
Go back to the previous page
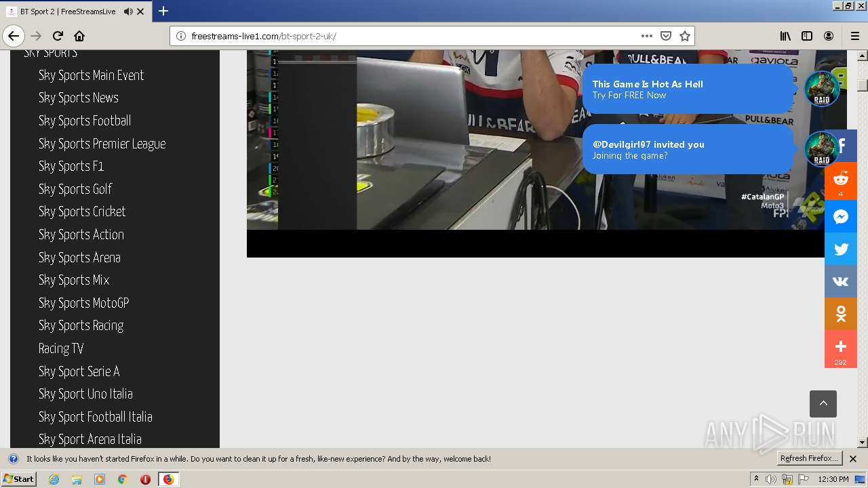coord(14,36)
